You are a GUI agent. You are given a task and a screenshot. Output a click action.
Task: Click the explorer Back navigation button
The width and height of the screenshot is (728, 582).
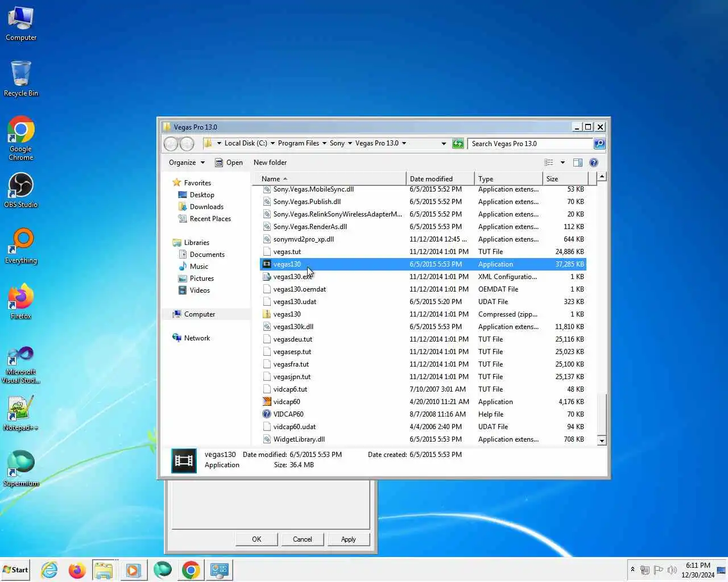pyautogui.click(x=171, y=144)
